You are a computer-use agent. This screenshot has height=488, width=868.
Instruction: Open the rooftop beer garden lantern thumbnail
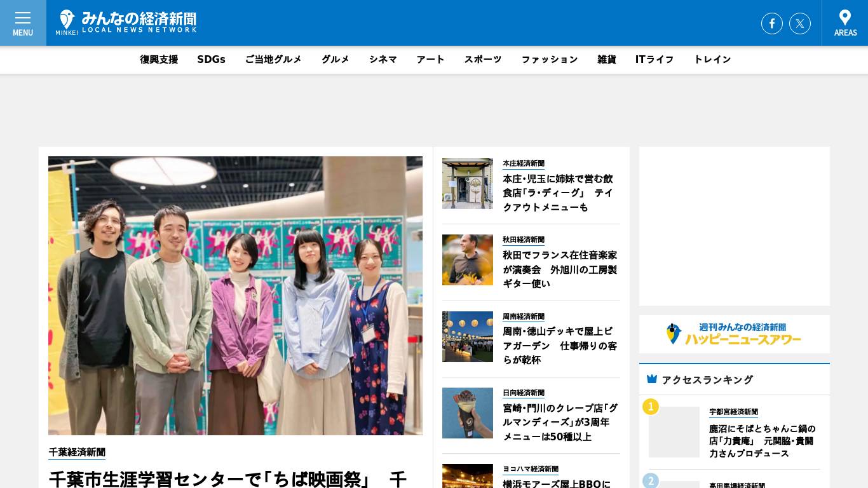pyautogui.click(x=468, y=337)
